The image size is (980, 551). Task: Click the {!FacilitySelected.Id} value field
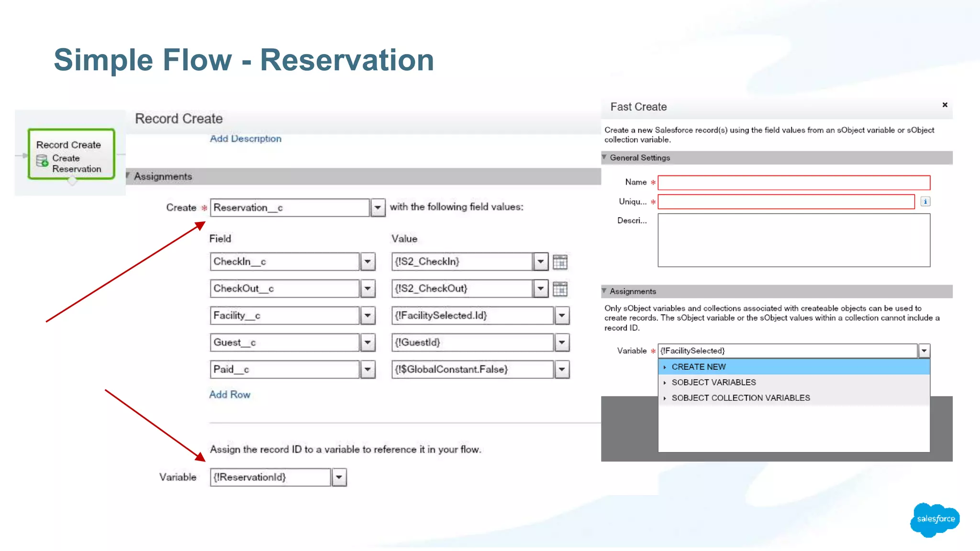473,316
